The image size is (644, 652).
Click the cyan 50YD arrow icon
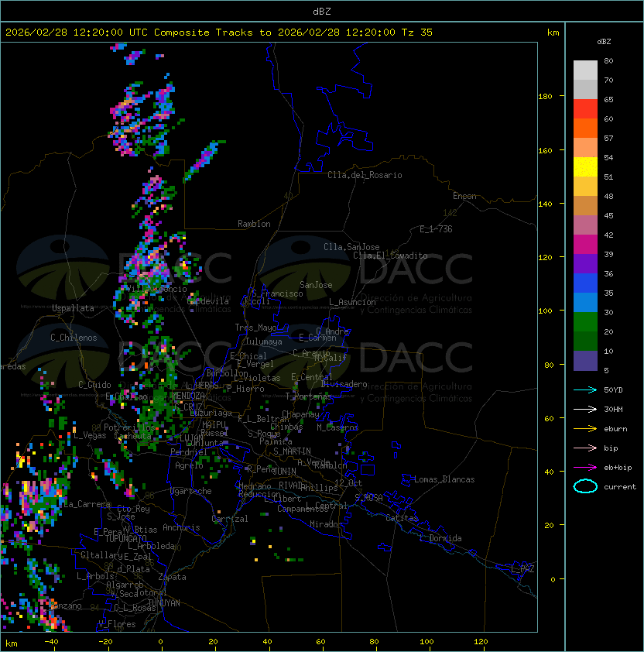coord(585,390)
